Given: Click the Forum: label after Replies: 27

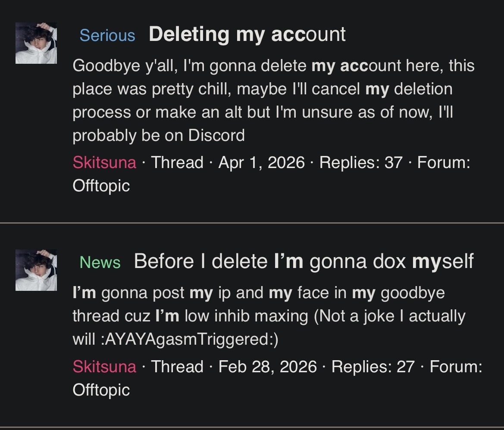Looking at the screenshot, I should (456, 367).
